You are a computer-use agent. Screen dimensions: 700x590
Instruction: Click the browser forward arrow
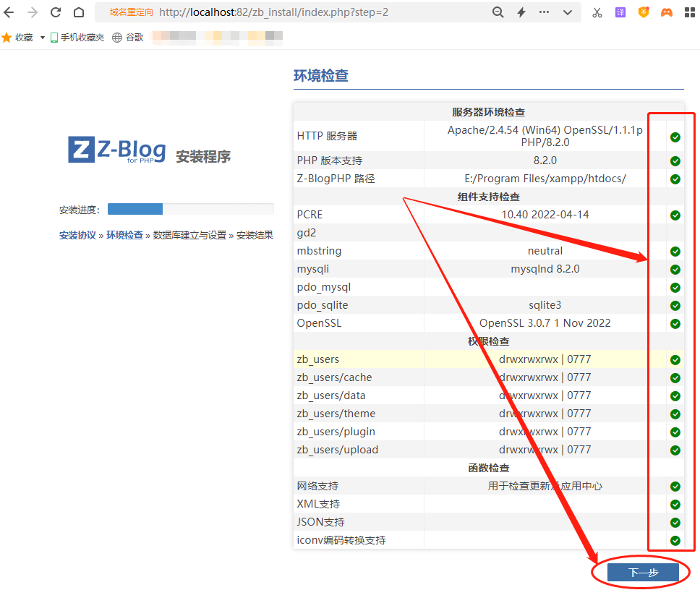tap(32, 12)
